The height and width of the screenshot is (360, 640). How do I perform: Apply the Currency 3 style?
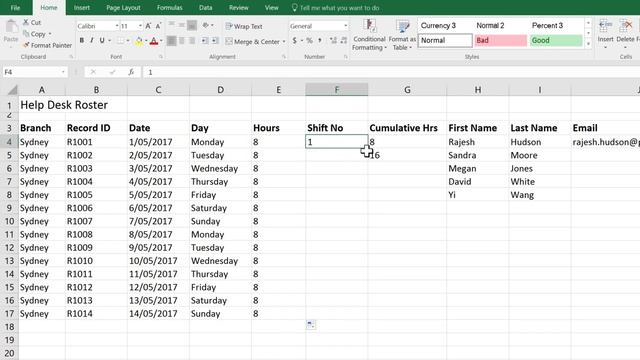point(445,25)
